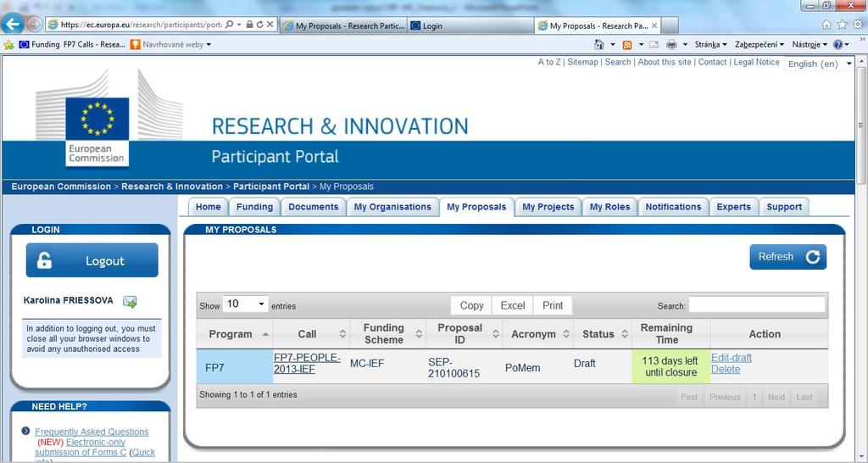Open the Support tab
868x463 pixels.
784,207
